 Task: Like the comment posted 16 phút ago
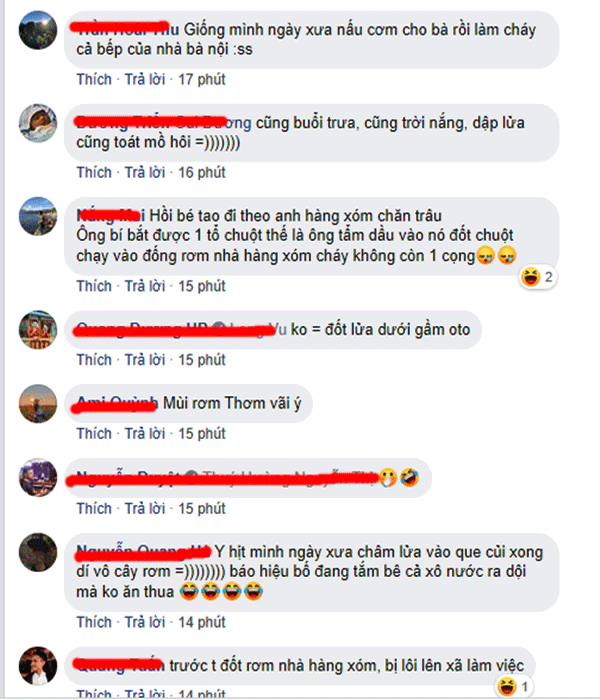click(x=94, y=172)
